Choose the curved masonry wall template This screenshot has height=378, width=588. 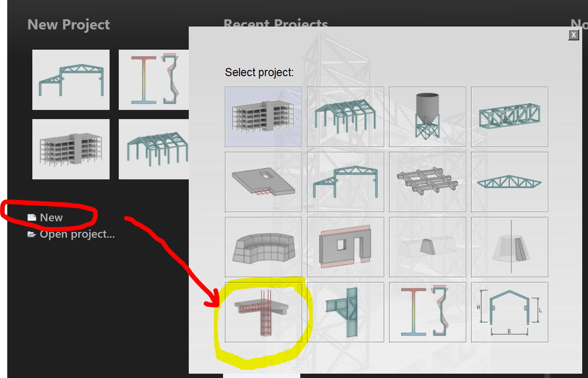click(263, 247)
